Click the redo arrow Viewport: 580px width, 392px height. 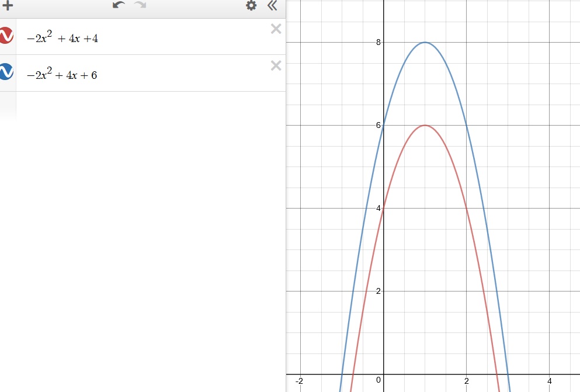coord(140,6)
